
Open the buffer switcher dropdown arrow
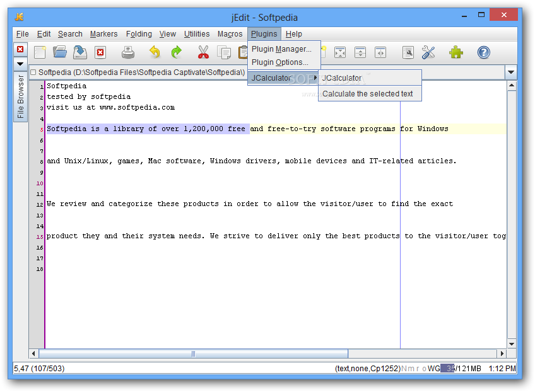pyautogui.click(x=511, y=72)
